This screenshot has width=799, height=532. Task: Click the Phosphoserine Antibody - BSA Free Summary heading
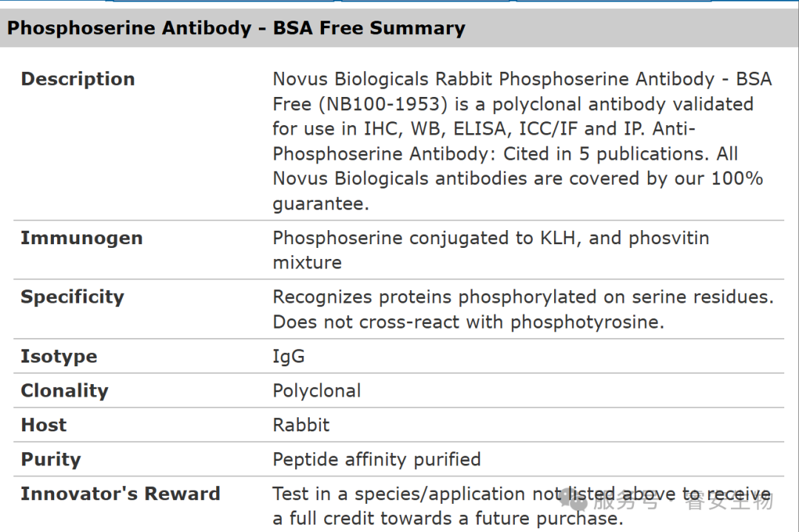[236, 29]
